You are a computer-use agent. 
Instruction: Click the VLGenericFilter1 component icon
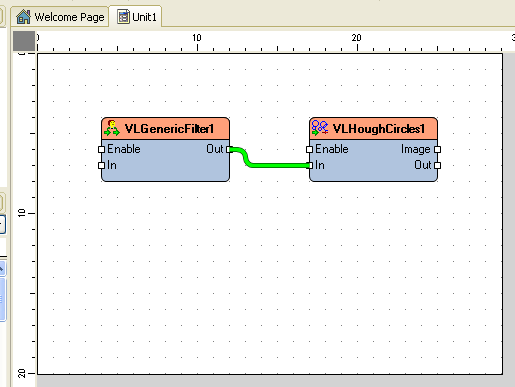112,128
